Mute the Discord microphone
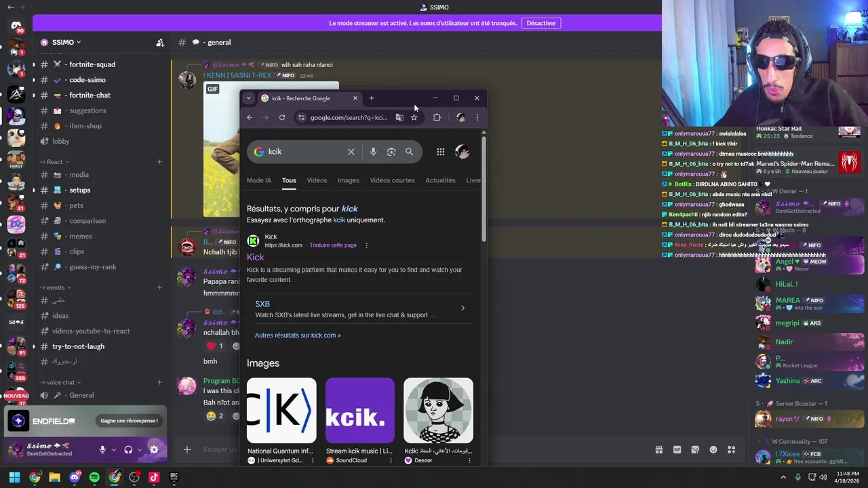This screenshot has height=488, width=868. (x=102, y=449)
